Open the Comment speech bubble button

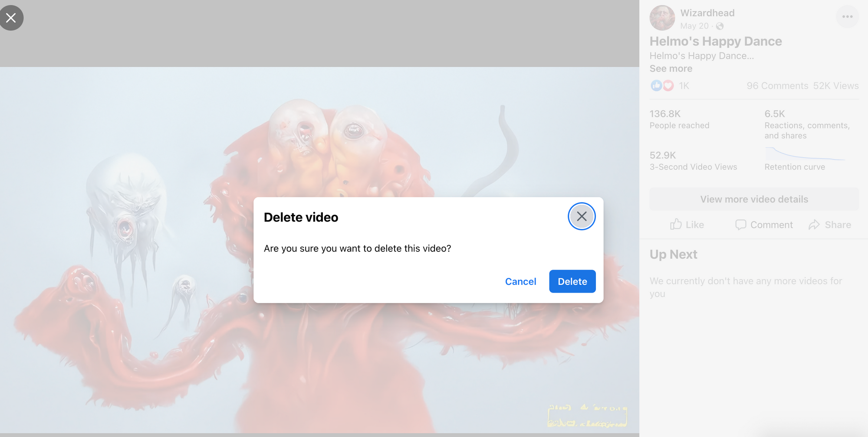click(x=764, y=225)
